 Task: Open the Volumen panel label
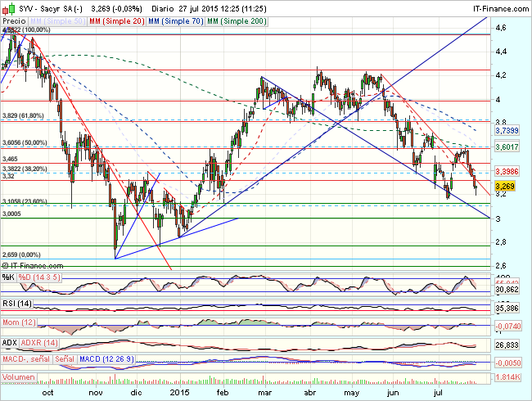(20, 377)
